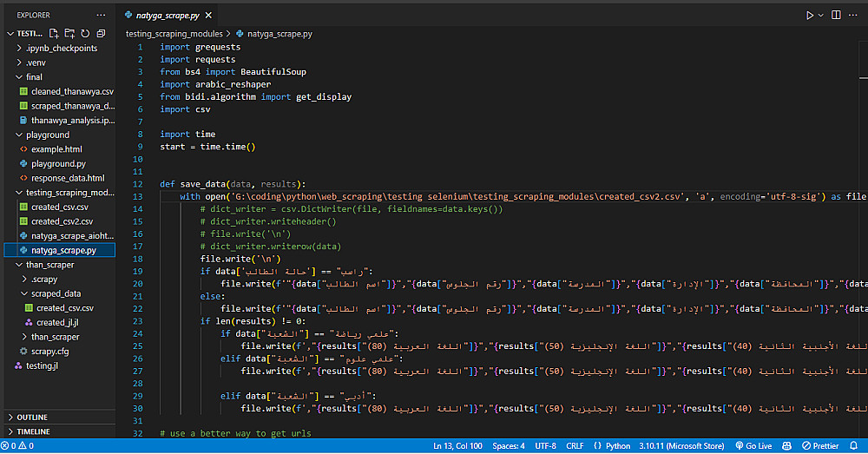This screenshot has height=454, width=868.
Task: Collapse the playground folder
Action: [48, 135]
